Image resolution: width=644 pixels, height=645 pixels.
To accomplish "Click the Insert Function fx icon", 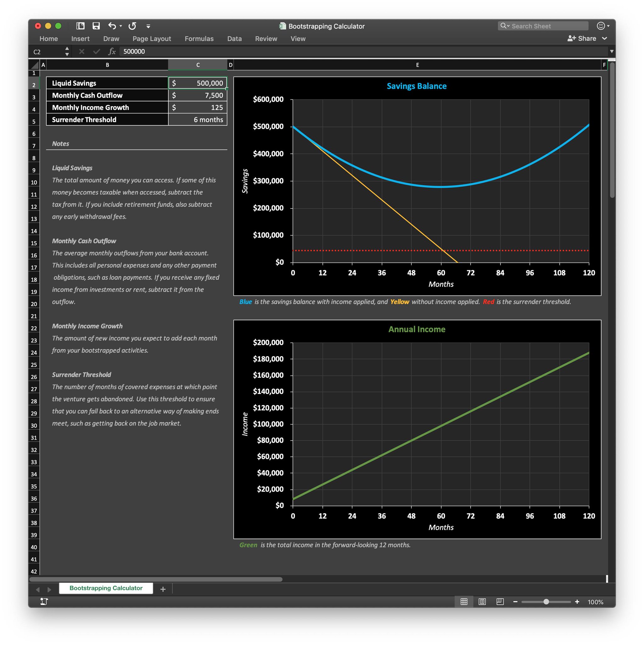I will point(112,51).
